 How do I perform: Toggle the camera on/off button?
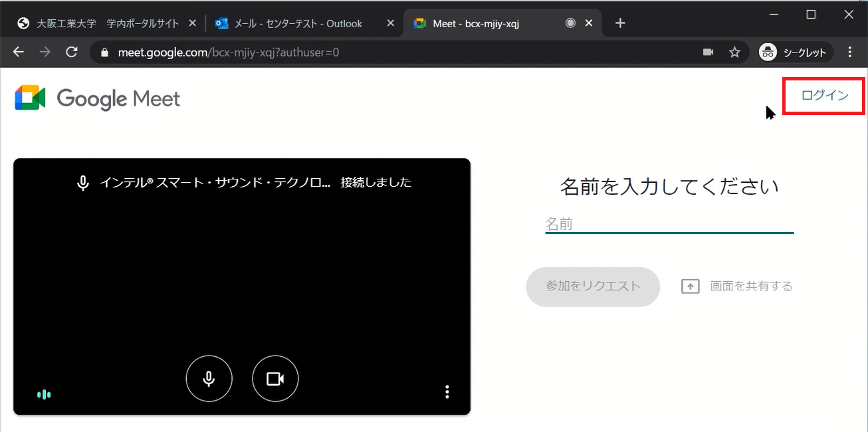pos(275,379)
